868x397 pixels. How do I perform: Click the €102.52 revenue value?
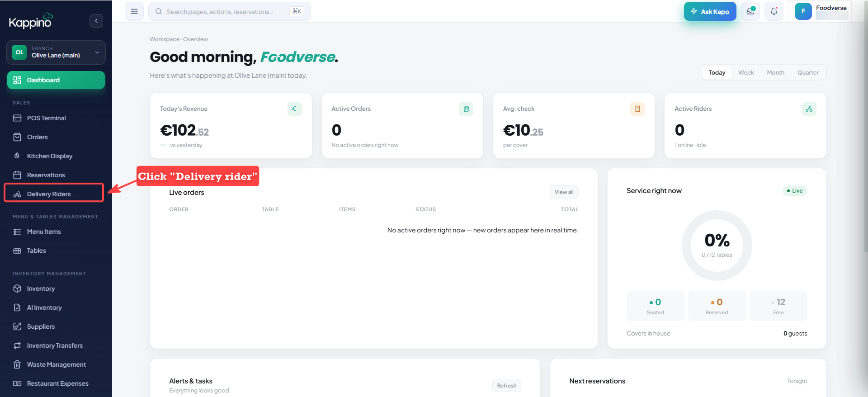[x=184, y=130]
